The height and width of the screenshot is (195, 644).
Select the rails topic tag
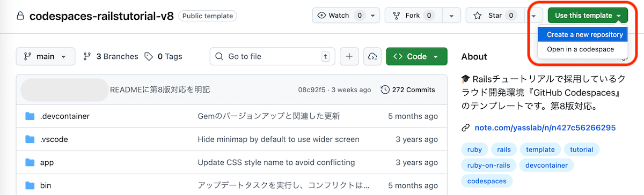504,149
